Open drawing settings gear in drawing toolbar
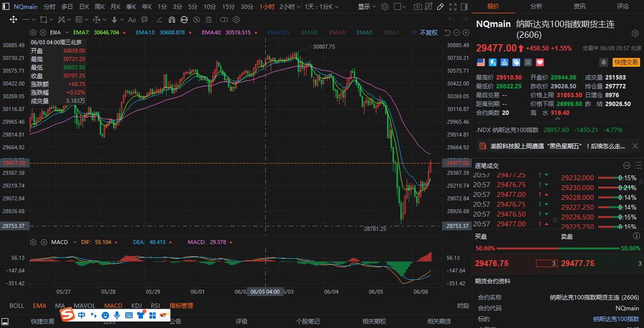 [x=236, y=20]
